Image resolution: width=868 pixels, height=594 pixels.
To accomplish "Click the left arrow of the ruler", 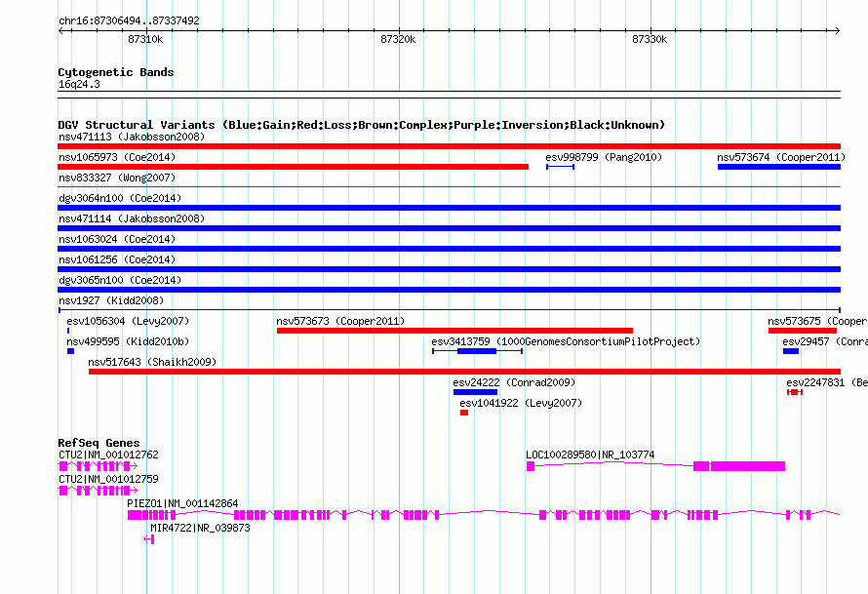I will pyautogui.click(x=61, y=30).
